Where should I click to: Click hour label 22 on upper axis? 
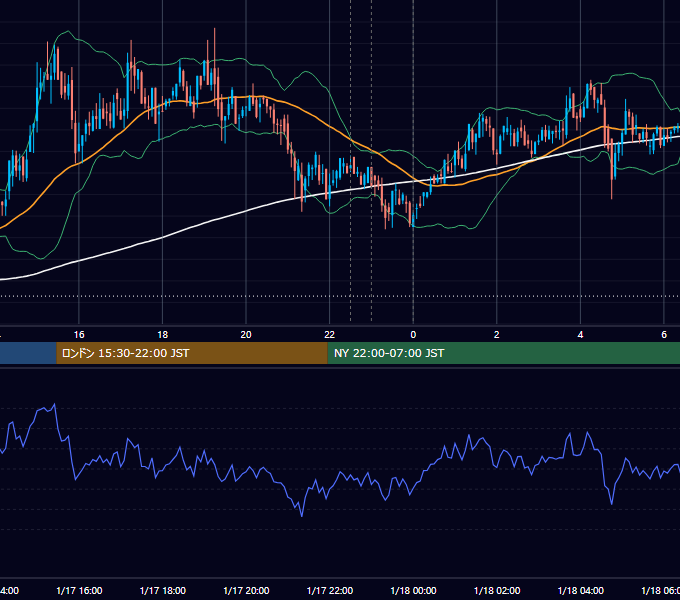330,334
